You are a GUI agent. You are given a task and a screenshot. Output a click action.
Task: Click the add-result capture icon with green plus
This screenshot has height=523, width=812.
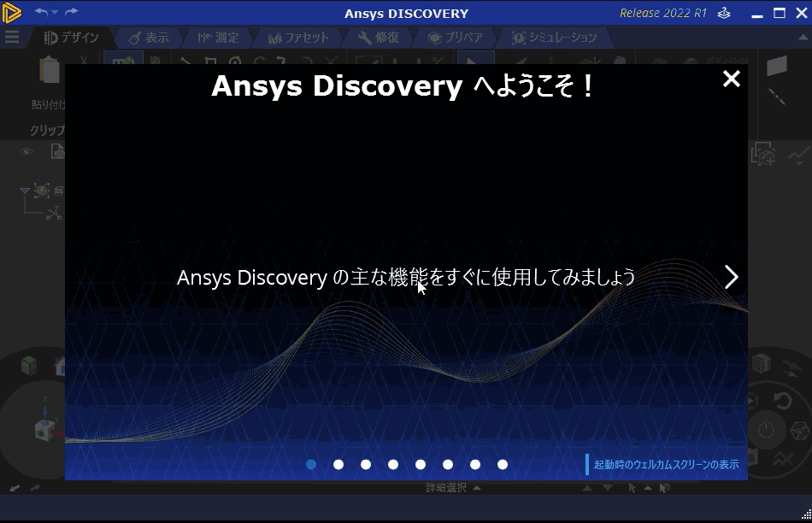[x=762, y=155]
